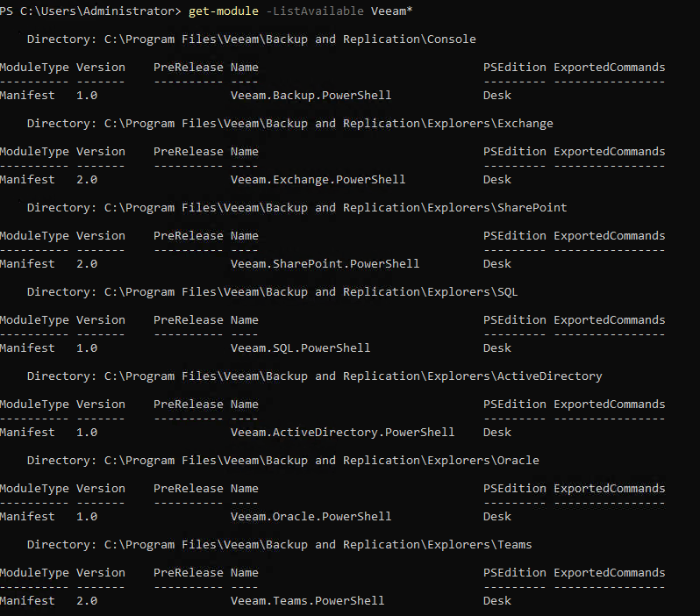Click Desk in the Veeam.SharePoint.PowerShell row
This screenshot has width=700, height=616.
(x=496, y=264)
